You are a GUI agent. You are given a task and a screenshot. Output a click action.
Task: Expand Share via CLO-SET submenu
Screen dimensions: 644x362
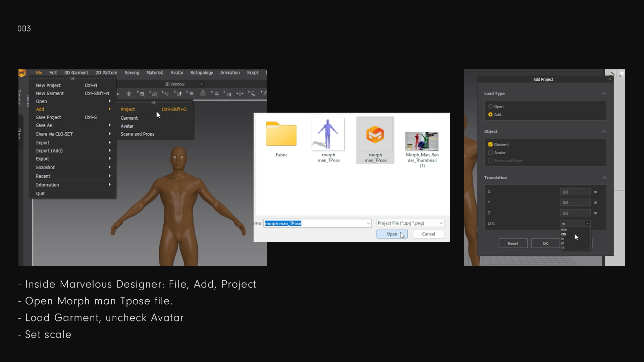[72, 134]
